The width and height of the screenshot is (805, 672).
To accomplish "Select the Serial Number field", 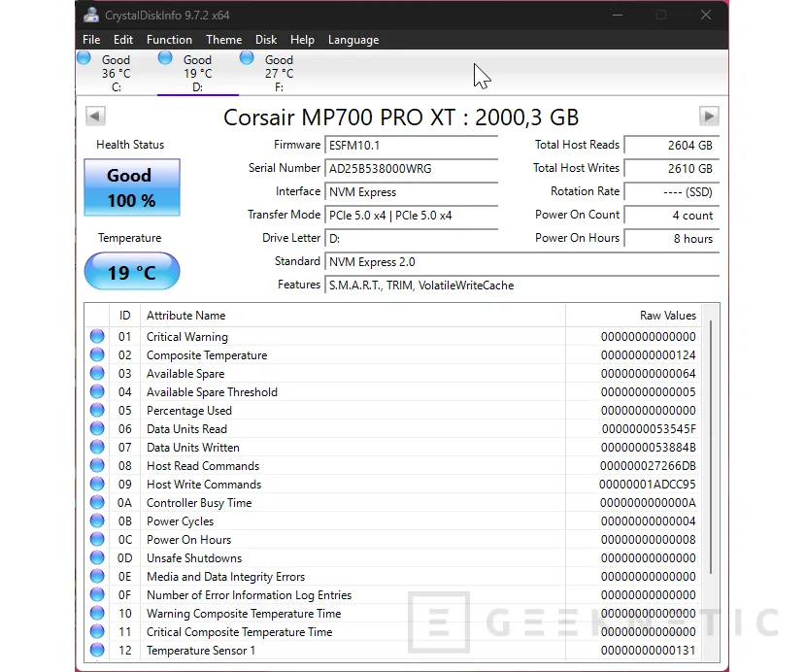I will (412, 168).
